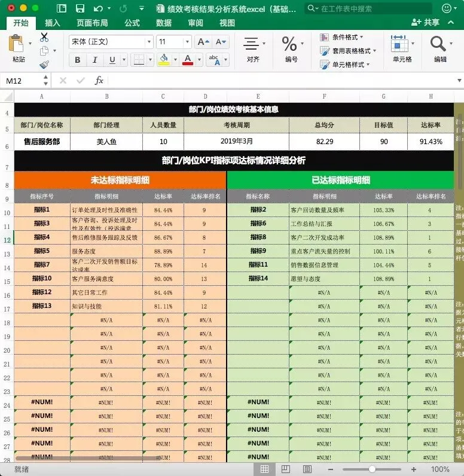464x476 pixels.
Task: Click the cell borders icon
Action: pyautogui.click(x=139, y=60)
